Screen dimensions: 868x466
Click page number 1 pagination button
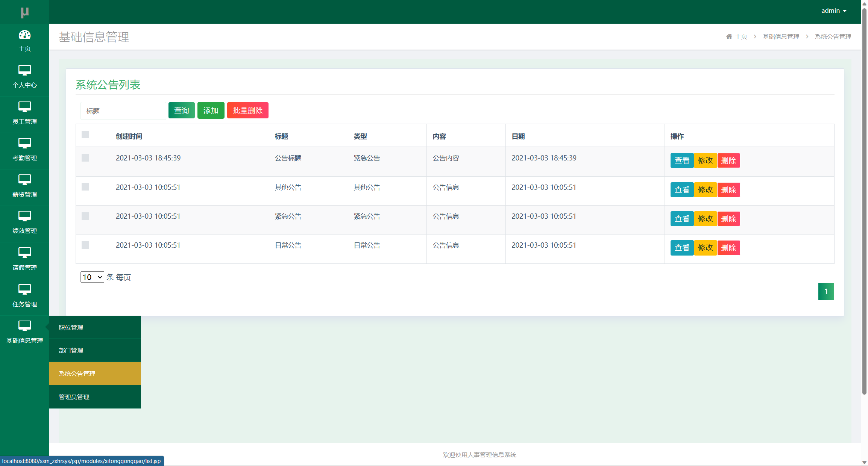(826, 291)
